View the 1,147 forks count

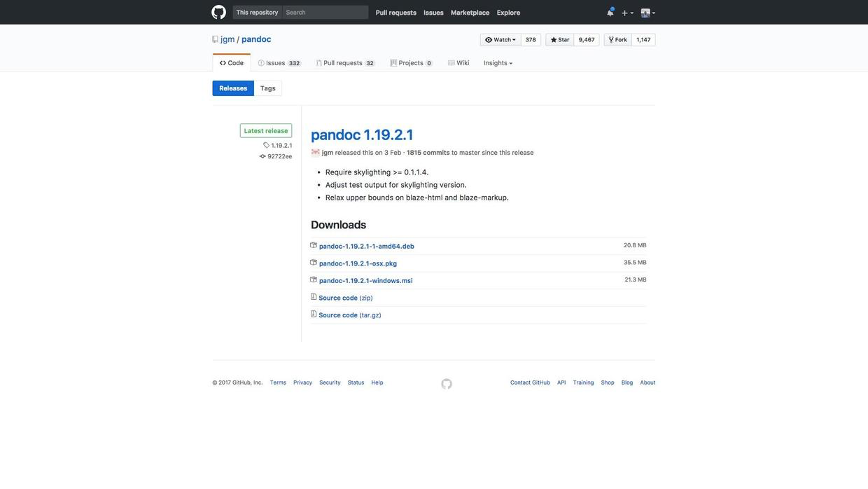643,40
